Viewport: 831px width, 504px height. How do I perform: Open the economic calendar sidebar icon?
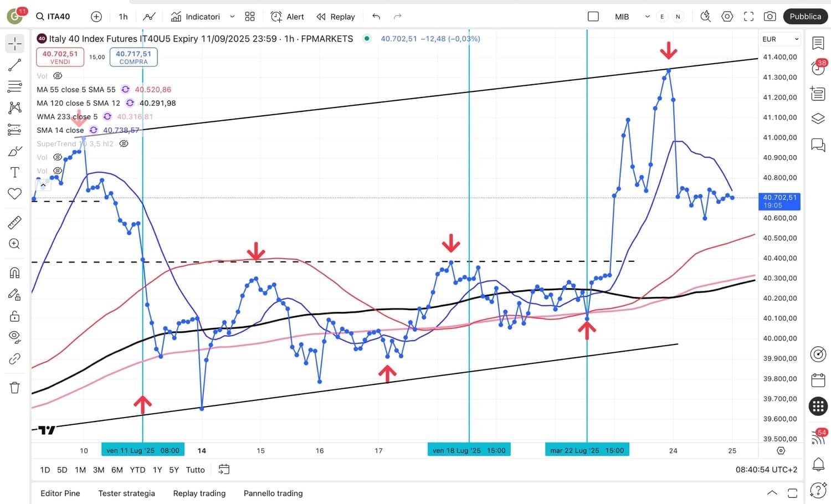pyautogui.click(x=818, y=380)
